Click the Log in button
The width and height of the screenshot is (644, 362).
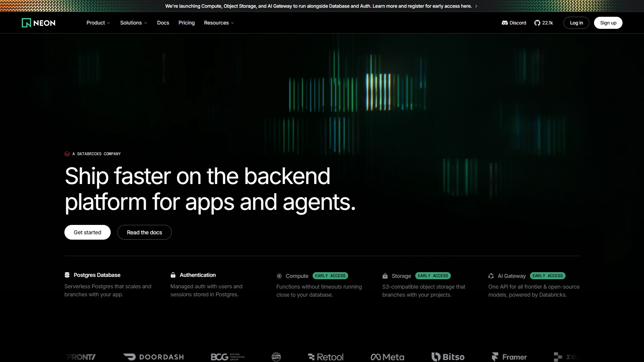pos(576,23)
